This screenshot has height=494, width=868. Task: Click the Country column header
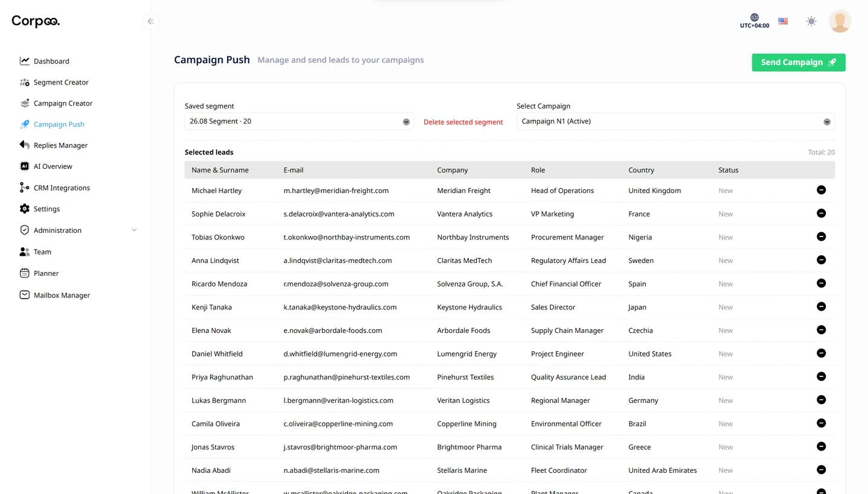641,170
